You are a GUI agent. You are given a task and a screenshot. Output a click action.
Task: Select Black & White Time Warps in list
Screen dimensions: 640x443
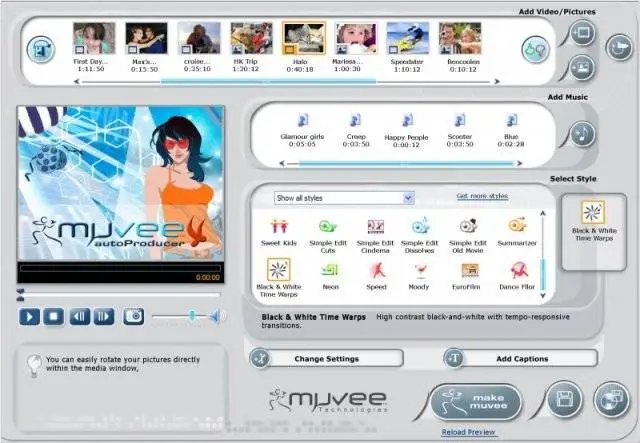coord(279,278)
